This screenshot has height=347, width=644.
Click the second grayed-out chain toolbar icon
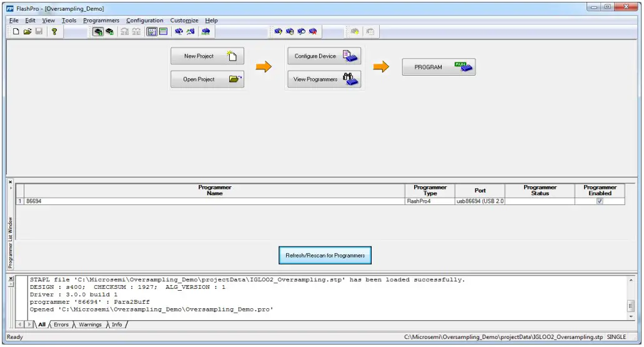(136, 32)
